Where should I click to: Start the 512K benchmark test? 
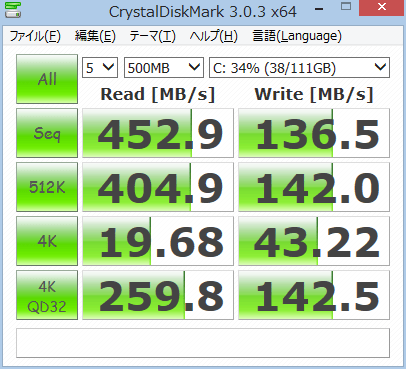coord(47,187)
